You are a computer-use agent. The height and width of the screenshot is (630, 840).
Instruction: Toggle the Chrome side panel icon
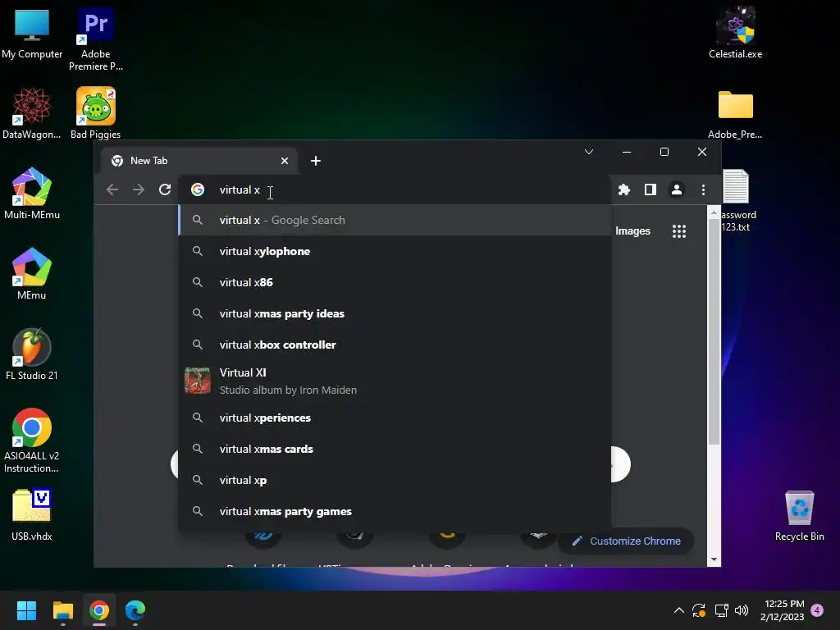651,189
